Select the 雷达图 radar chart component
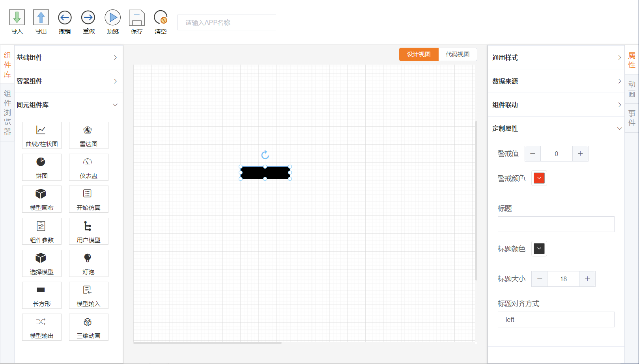This screenshot has width=639, height=364. click(89, 135)
